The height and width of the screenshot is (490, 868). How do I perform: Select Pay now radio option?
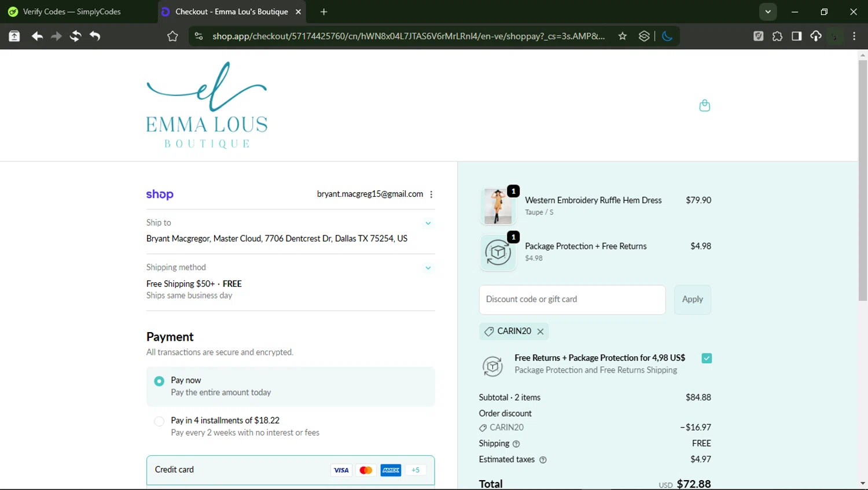tap(159, 381)
